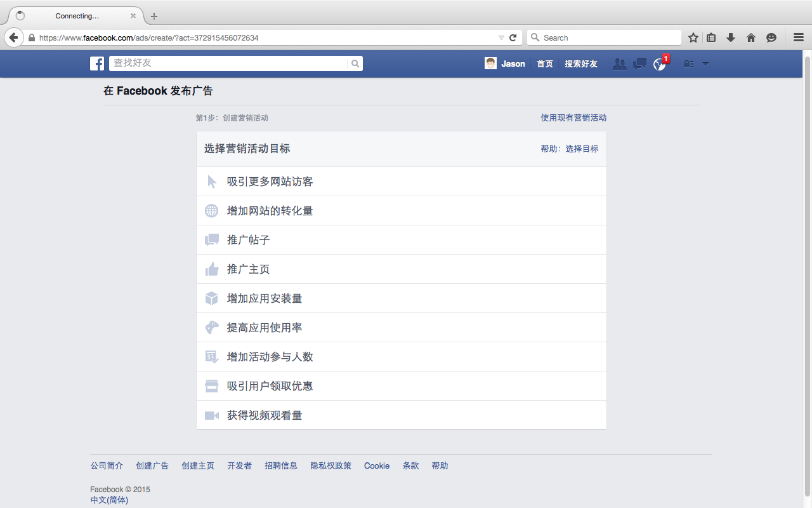Open the 创建主页 footer link

click(198, 465)
